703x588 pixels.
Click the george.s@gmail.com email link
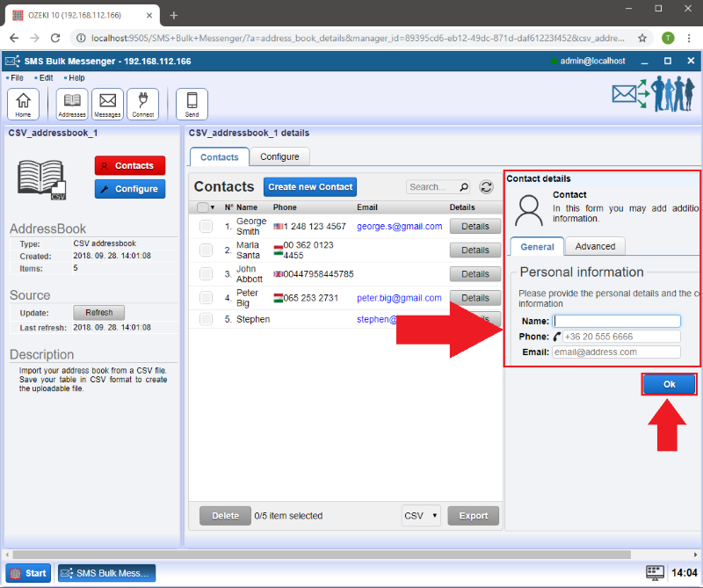pos(399,226)
